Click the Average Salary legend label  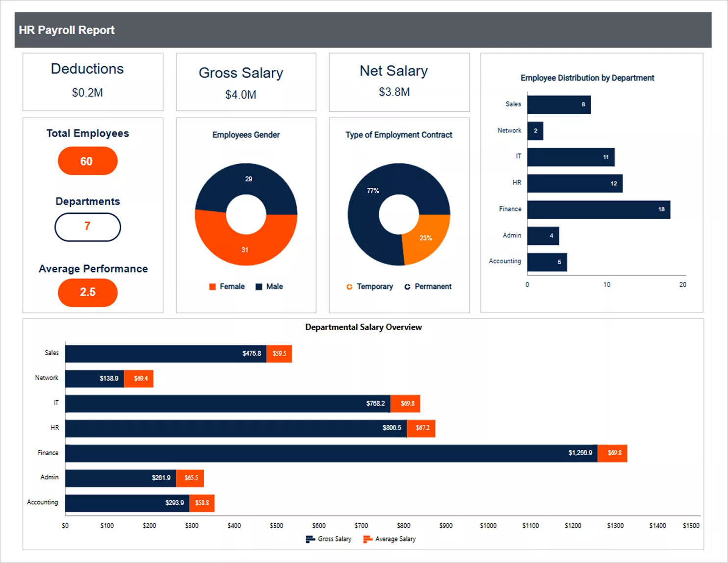tap(395, 539)
